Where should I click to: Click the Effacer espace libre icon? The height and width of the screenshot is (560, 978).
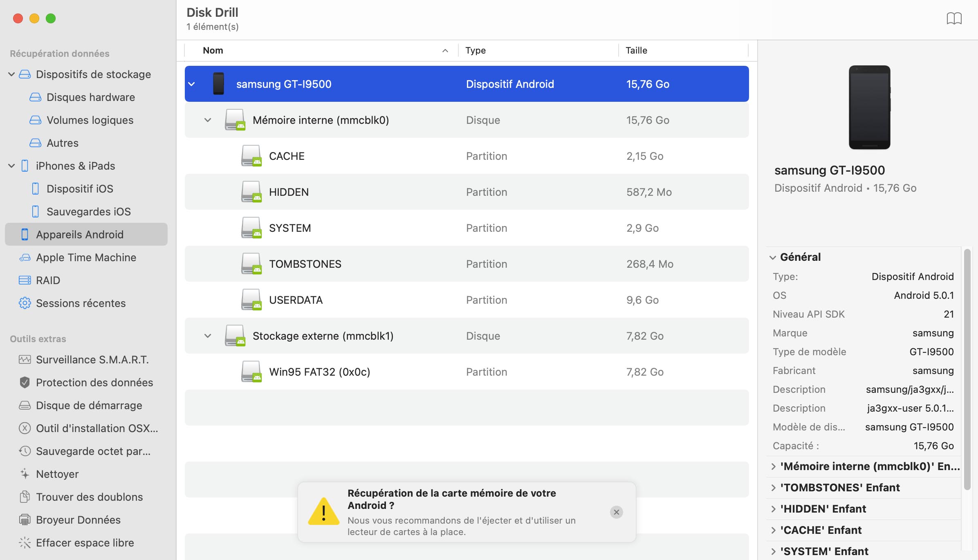(x=25, y=543)
